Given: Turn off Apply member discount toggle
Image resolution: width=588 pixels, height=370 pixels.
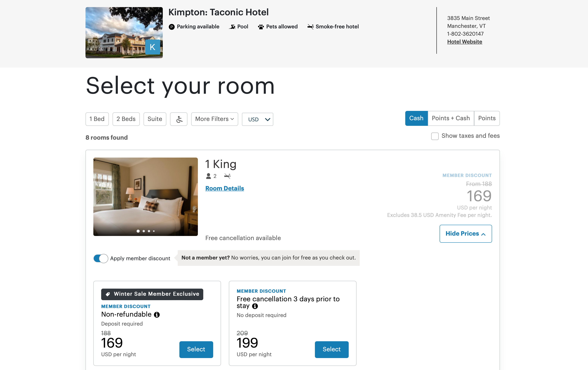Looking at the screenshot, I should [x=101, y=258].
